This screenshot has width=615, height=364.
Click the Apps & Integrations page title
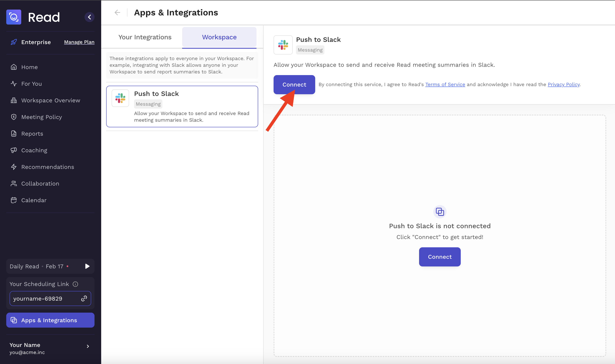[x=176, y=12]
